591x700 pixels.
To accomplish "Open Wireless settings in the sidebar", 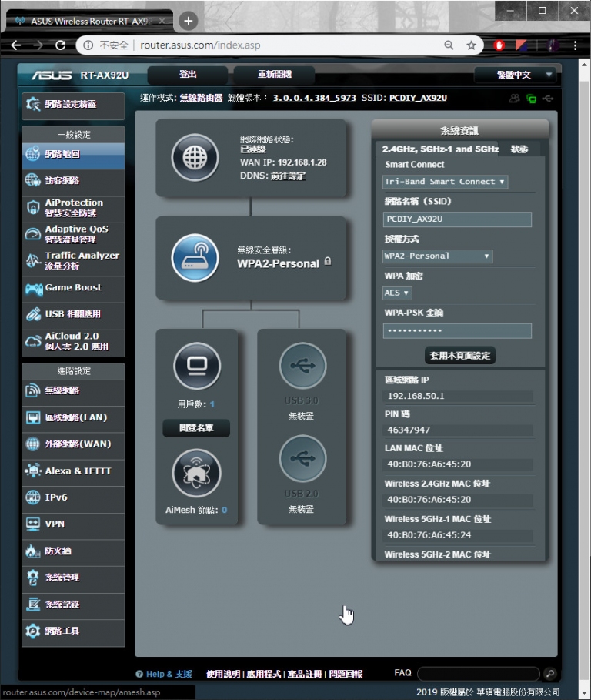I will click(73, 390).
